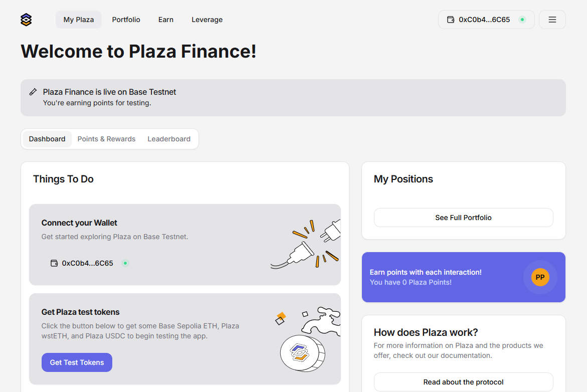Click Read about the protocol button
The image size is (587, 392).
[463, 382]
